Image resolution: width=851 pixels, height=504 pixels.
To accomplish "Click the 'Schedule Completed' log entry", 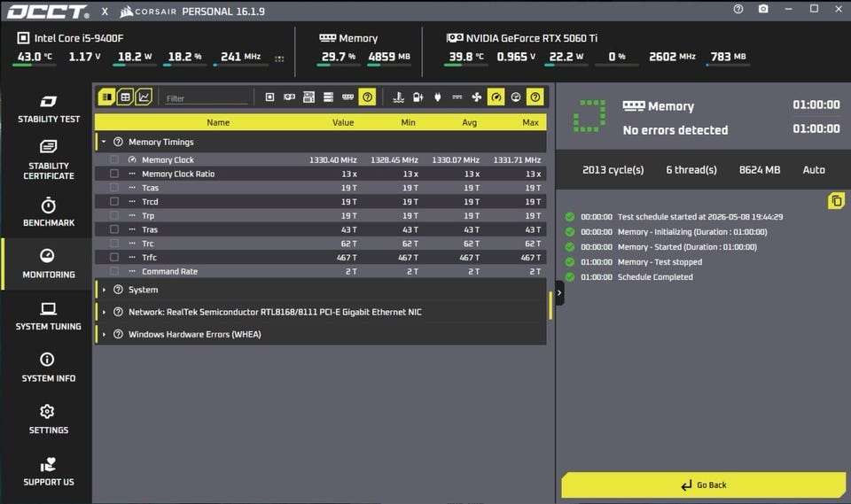I will pos(655,276).
